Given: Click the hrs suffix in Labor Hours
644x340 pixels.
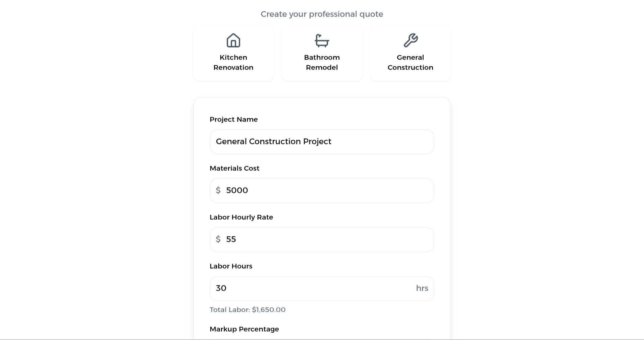Looking at the screenshot, I should click(x=422, y=288).
